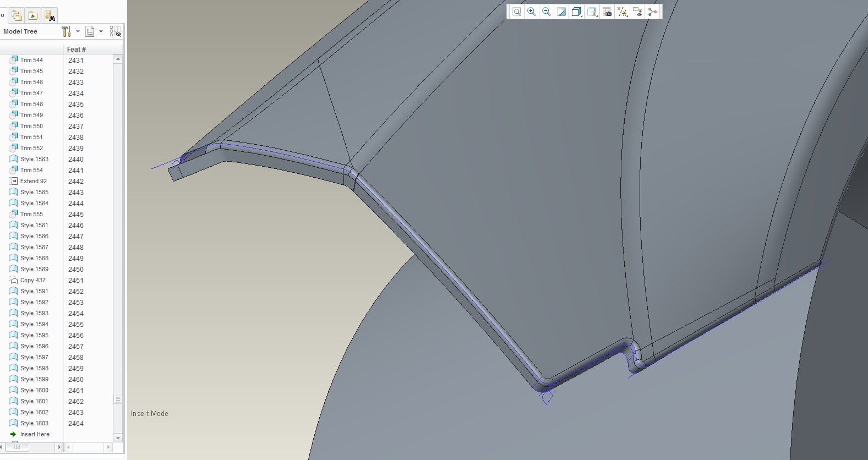This screenshot has height=460, width=868.
Task: Click the Style 1597 feature icon
Action: (14, 357)
